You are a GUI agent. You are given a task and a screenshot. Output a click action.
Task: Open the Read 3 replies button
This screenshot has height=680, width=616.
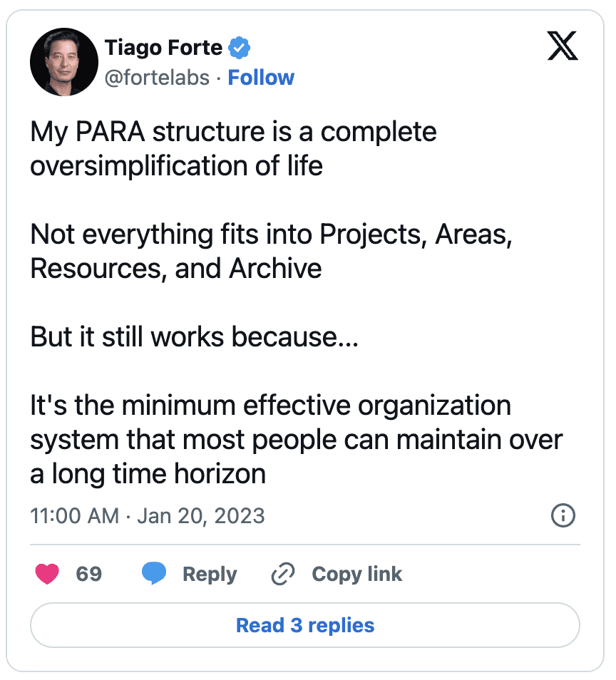click(305, 625)
